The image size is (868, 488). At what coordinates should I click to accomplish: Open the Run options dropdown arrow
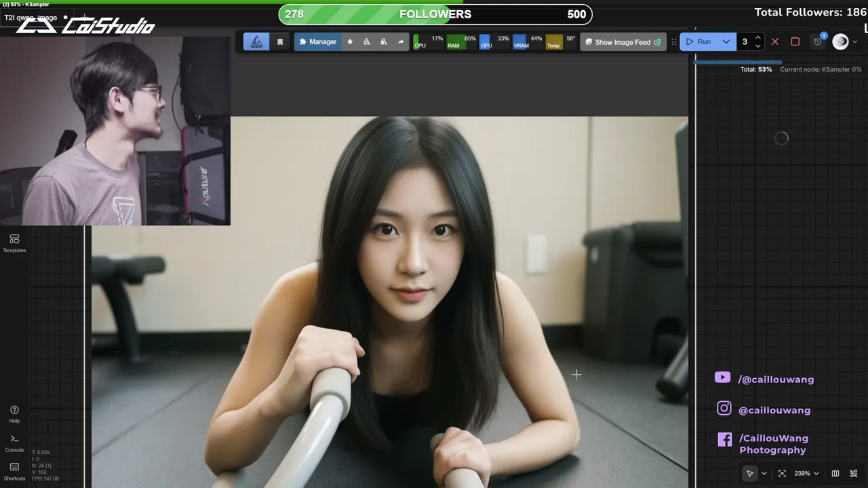click(x=726, y=42)
